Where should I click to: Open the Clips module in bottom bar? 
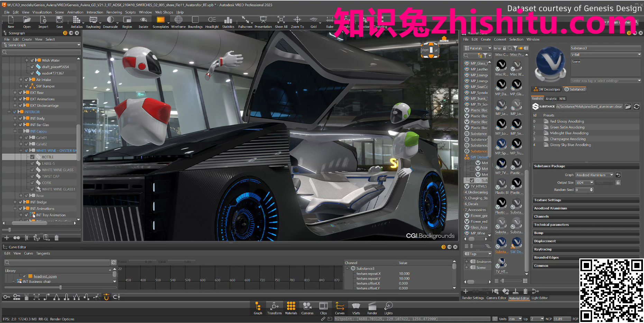pyautogui.click(x=323, y=308)
